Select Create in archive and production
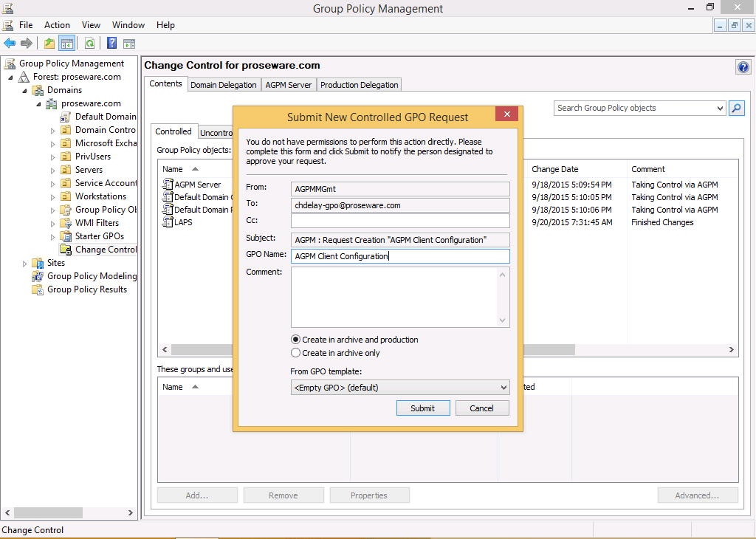The height and width of the screenshot is (539, 756). (296, 340)
